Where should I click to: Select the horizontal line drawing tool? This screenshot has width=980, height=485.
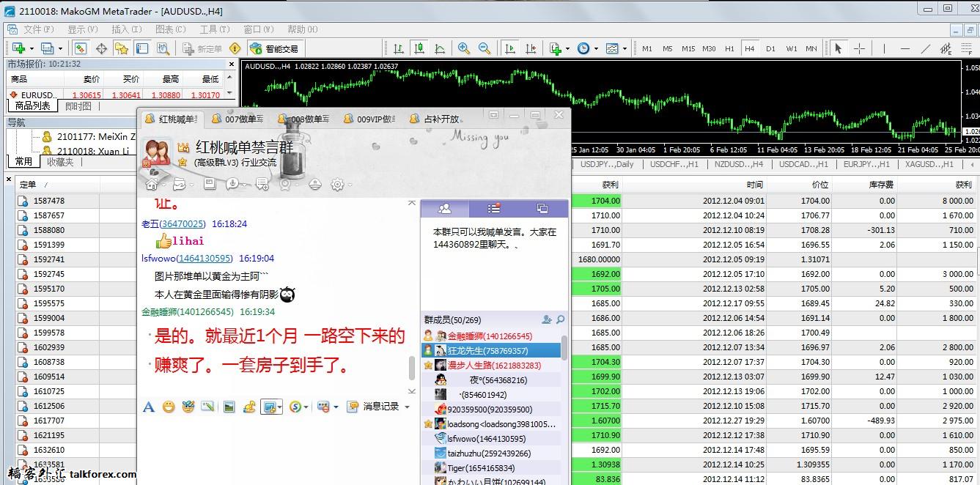(905, 48)
